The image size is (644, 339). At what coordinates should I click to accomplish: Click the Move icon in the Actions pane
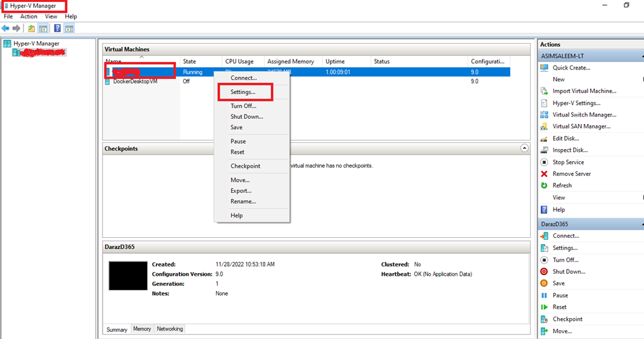click(544, 331)
